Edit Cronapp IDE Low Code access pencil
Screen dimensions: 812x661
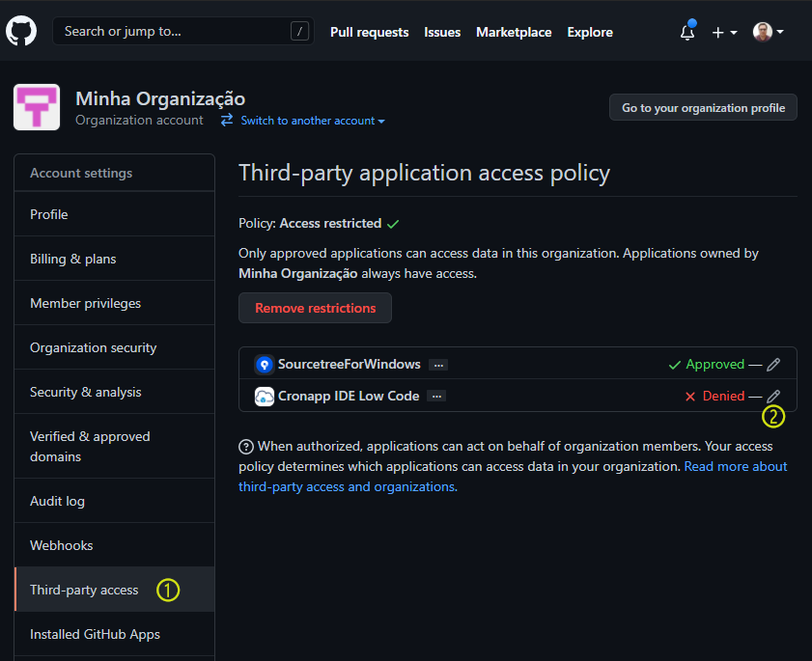point(773,397)
